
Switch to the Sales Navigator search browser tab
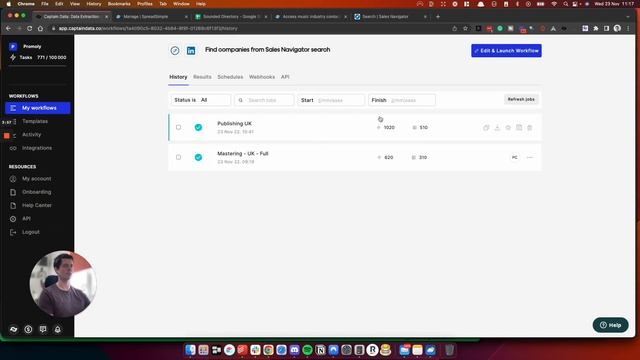390,17
